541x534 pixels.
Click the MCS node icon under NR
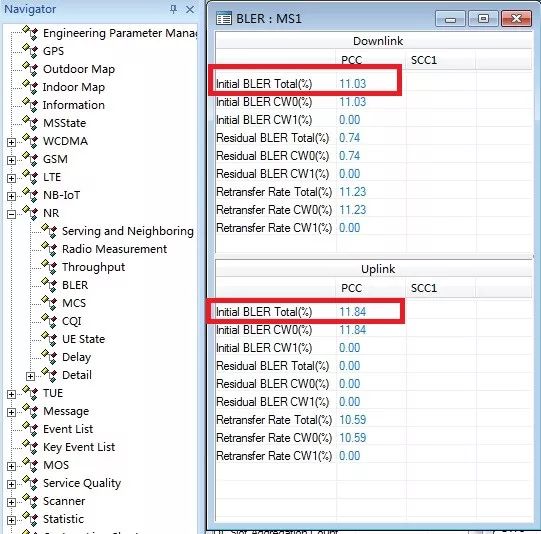[49, 303]
